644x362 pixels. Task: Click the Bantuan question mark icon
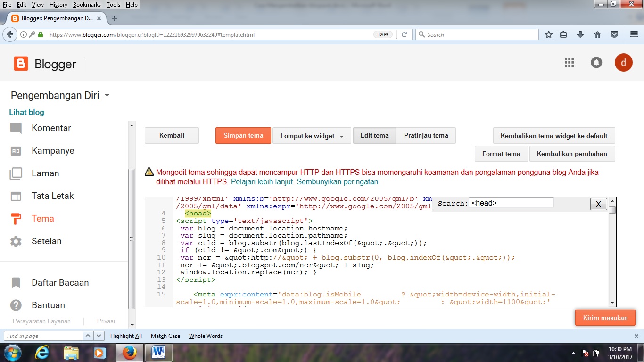coord(16,305)
